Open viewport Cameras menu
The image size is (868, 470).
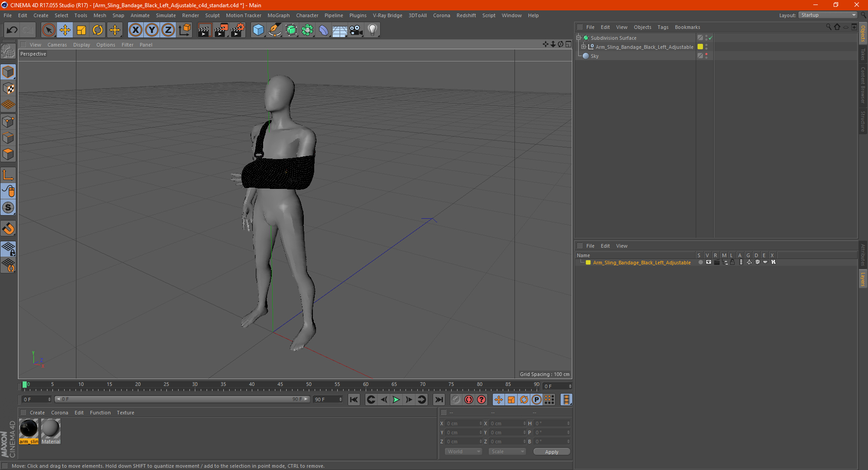[57, 45]
